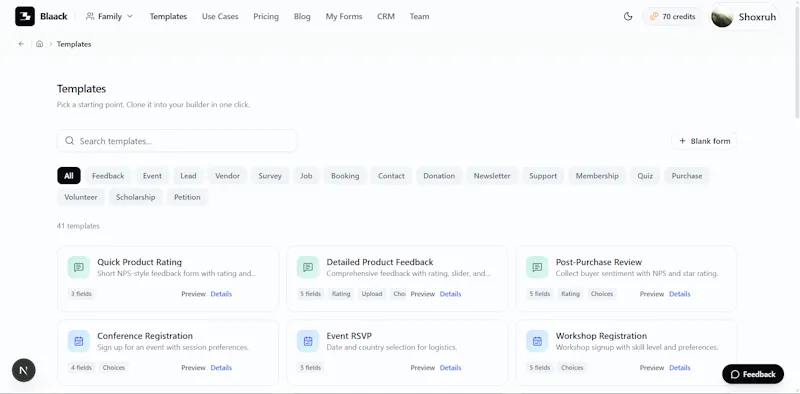Click the Post-Purchase Review template icon
This screenshot has width=800, height=394.
tap(537, 267)
